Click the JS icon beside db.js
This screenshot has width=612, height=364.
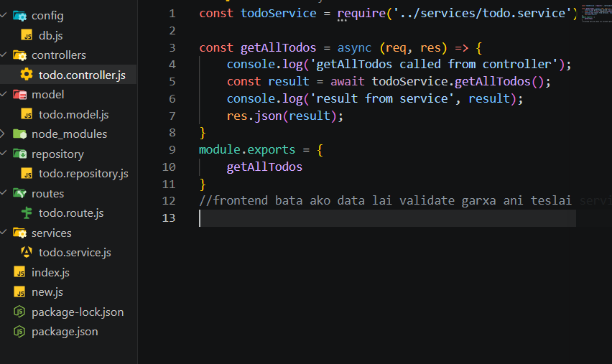point(27,35)
